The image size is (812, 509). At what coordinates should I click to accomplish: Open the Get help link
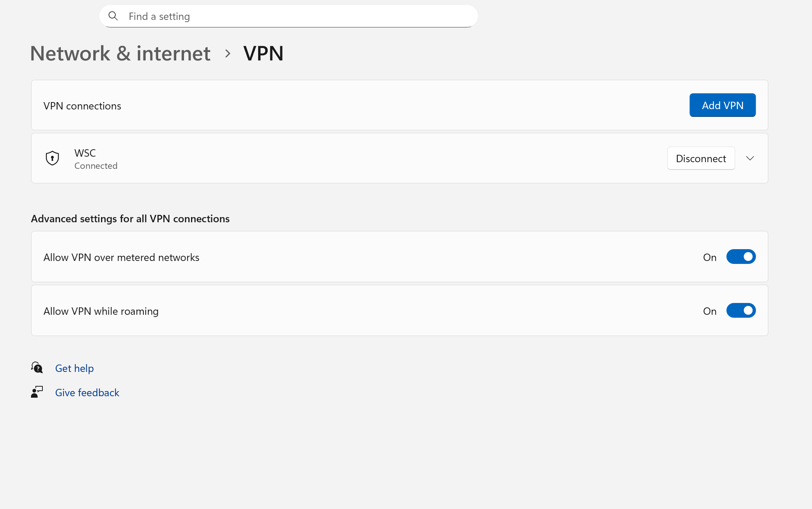(x=74, y=368)
